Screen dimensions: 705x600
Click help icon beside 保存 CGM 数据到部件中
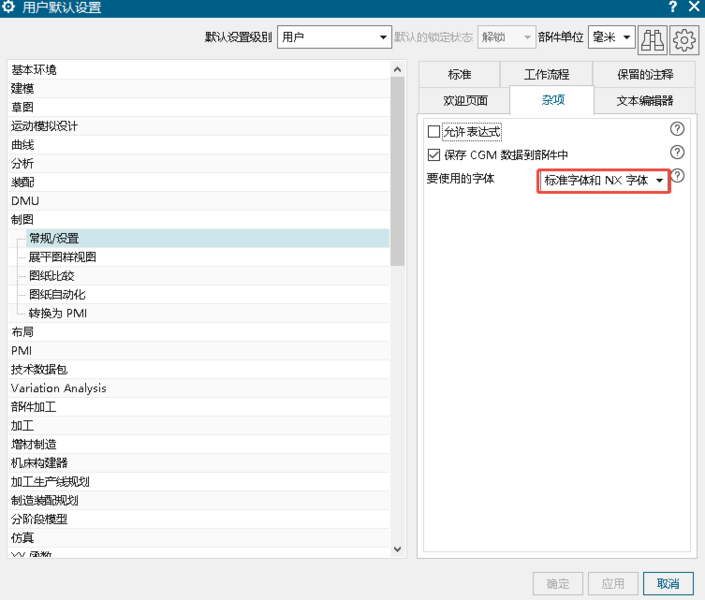coord(677,152)
